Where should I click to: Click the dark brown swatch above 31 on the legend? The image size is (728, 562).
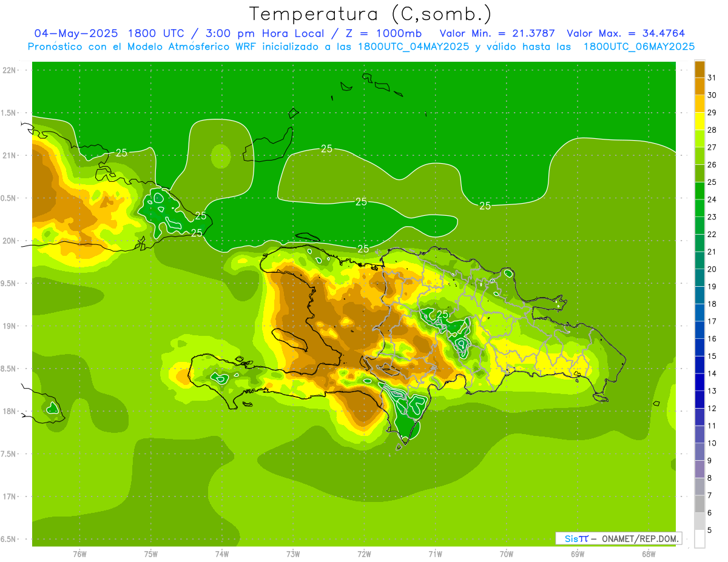point(699,69)
